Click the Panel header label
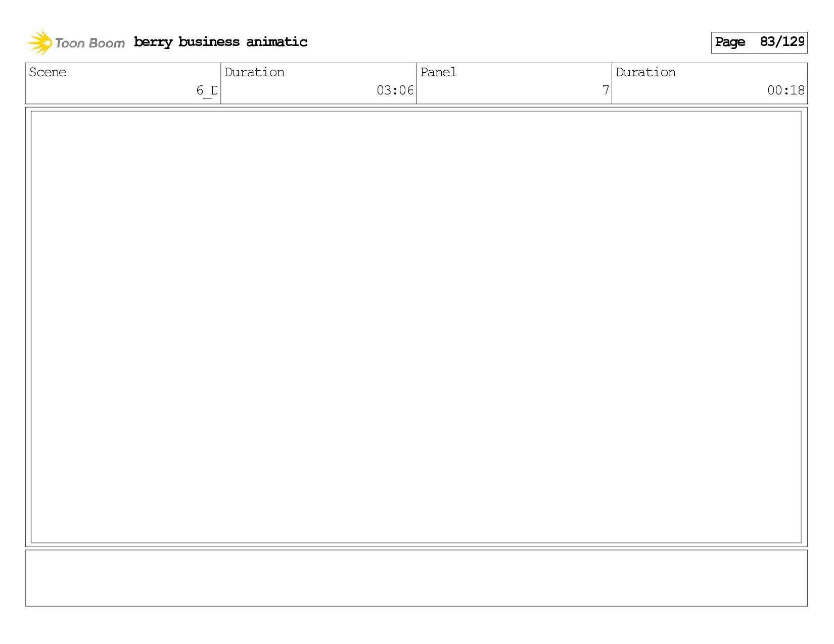The width and height of the screenshot is (834, 644). [x=438, y=72]
